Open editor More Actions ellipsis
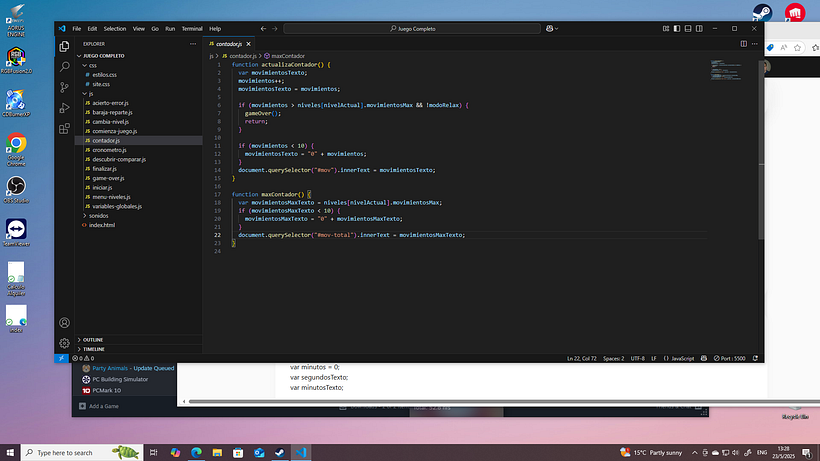Image resolution: width=820 pixels, height=461 pixels. click(x=755, y=44)
